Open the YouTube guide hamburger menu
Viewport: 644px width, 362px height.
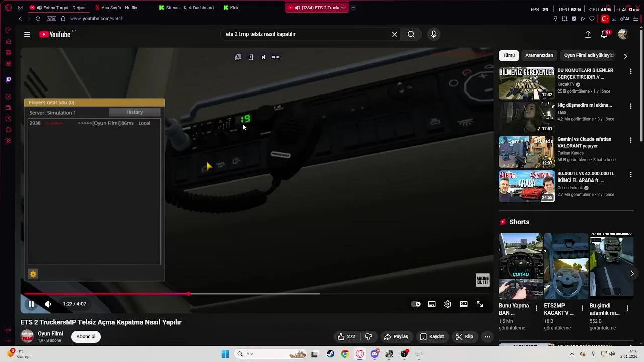click(27, 34)
